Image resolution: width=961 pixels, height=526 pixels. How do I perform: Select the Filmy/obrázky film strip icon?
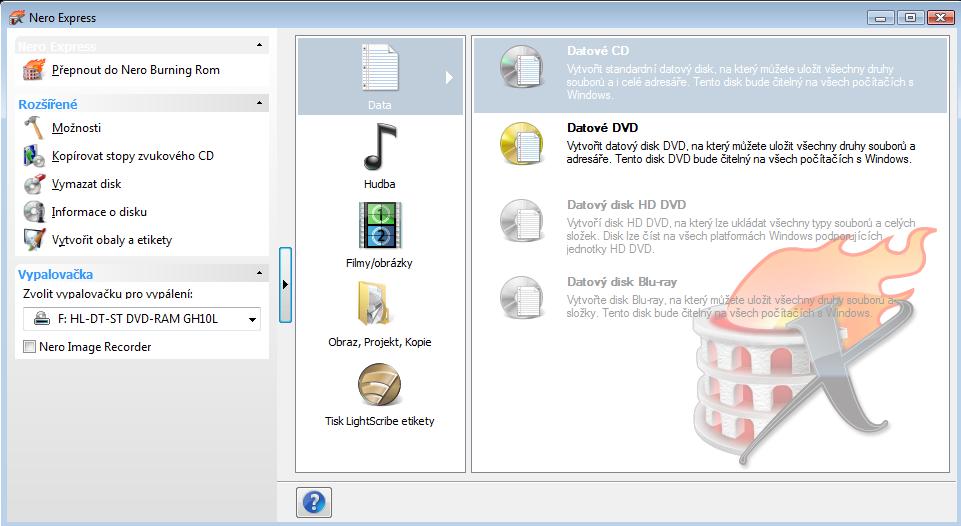(x=379, y=225)
